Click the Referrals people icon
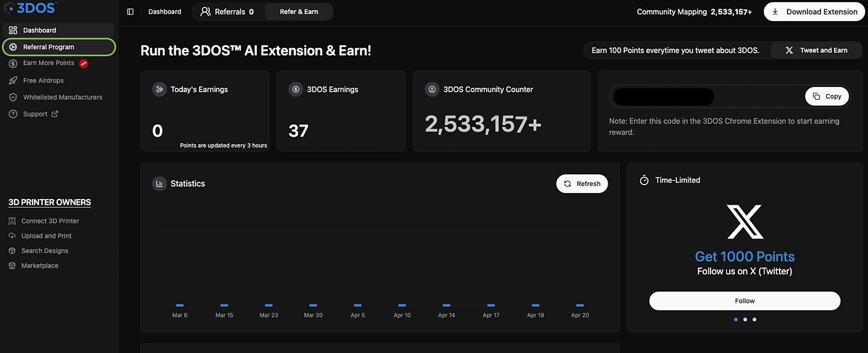The image size is (868, 353). [205, 12]
